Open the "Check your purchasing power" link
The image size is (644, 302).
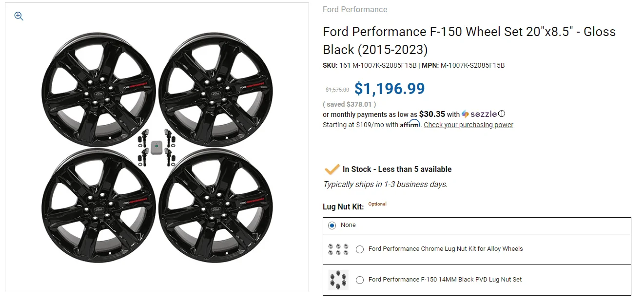click(x=468, y=125)
